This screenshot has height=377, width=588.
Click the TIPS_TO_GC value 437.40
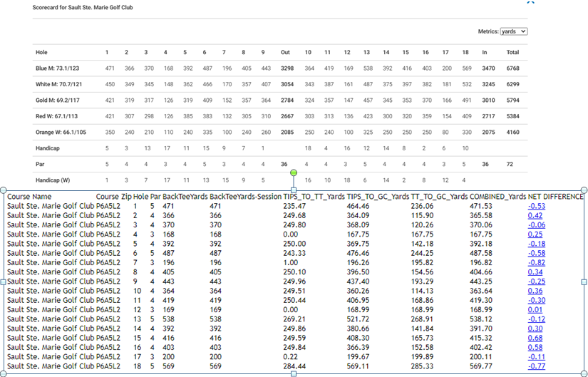click(x=358, y=282)
